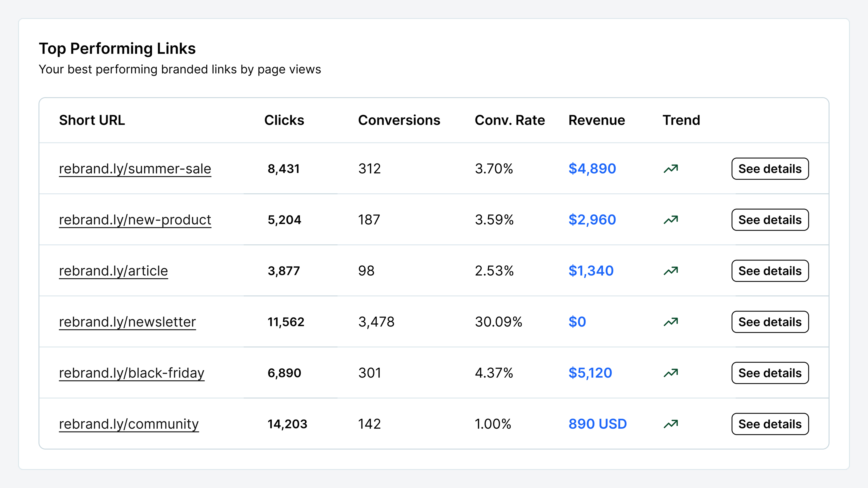
Task: See details for the newsletter link
Action: pyautogui.click(x=770, y=322)
